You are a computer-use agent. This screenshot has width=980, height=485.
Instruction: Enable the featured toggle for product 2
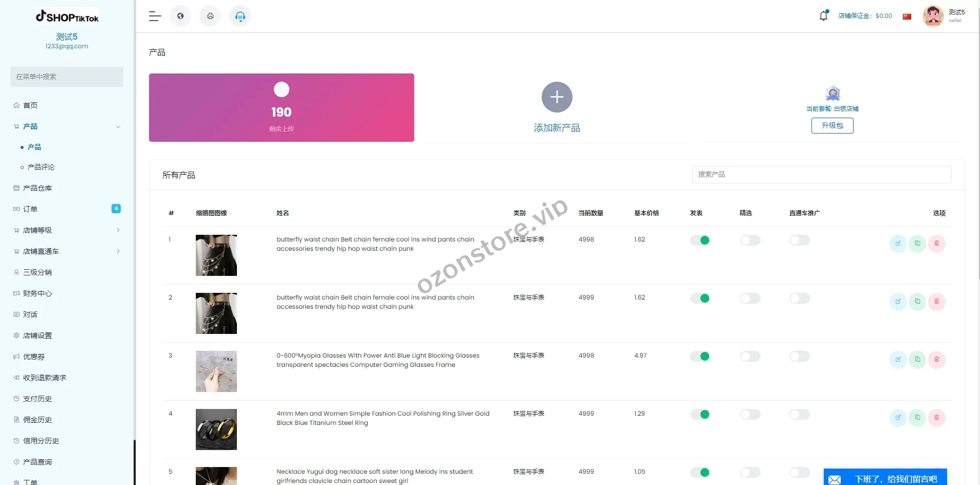750,299
